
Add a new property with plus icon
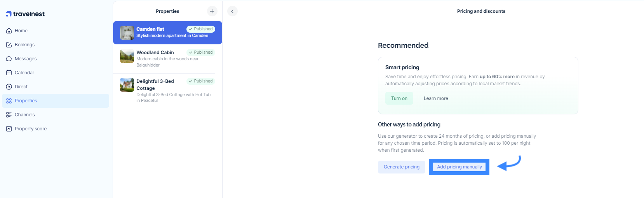pyautogui.click(x=212, y=11)
